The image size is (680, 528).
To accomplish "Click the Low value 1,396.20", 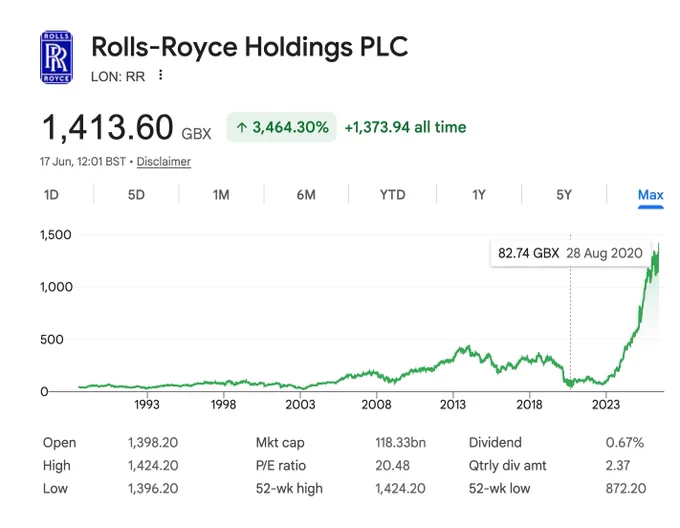I will point(153,489).
